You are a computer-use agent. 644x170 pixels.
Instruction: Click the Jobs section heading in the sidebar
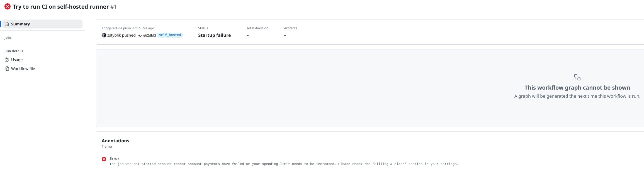point(8,38)
